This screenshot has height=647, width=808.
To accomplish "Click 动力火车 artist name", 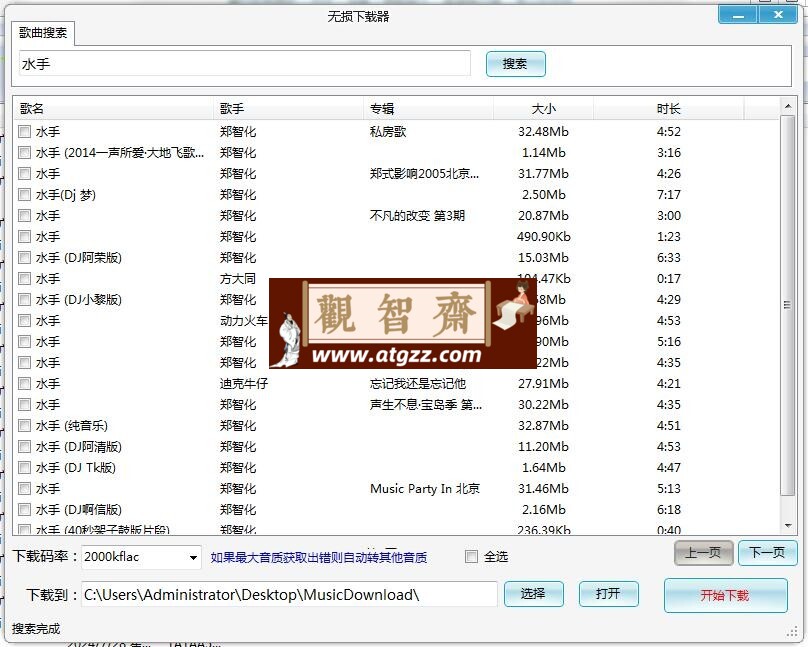I will (244, 321).
